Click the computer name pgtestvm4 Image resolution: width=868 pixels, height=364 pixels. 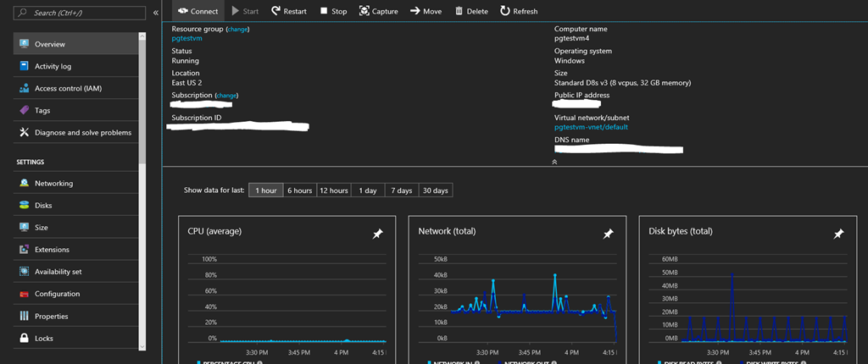point(572,39)
